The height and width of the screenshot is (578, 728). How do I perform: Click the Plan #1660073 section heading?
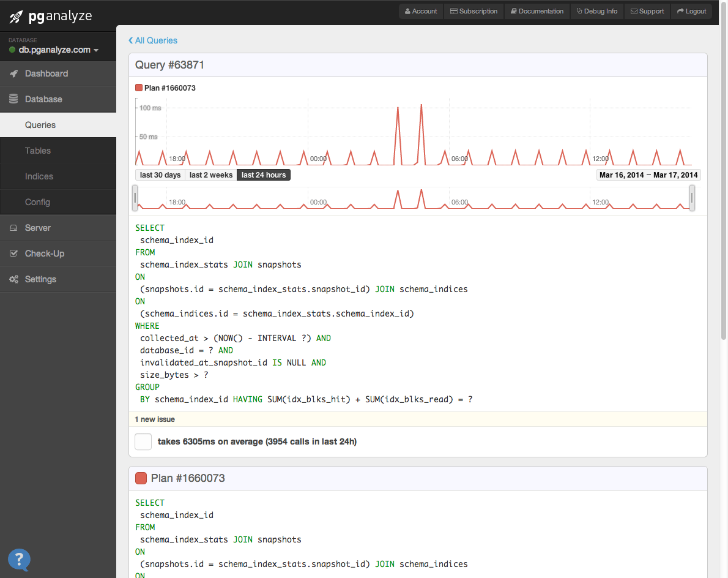[x=188, y=478]
